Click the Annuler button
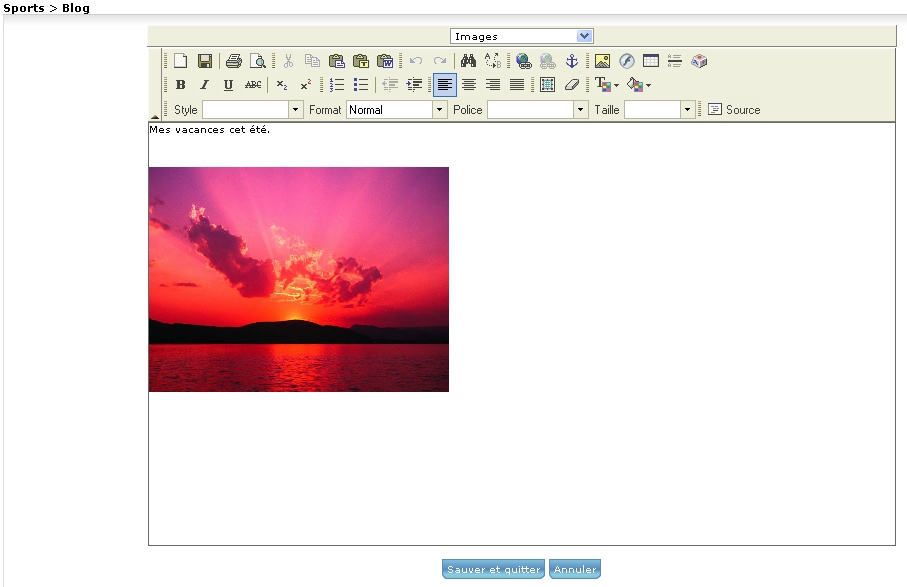Image resolution: width=907 pixels, height=587 pixels. [x=575, y=569]
